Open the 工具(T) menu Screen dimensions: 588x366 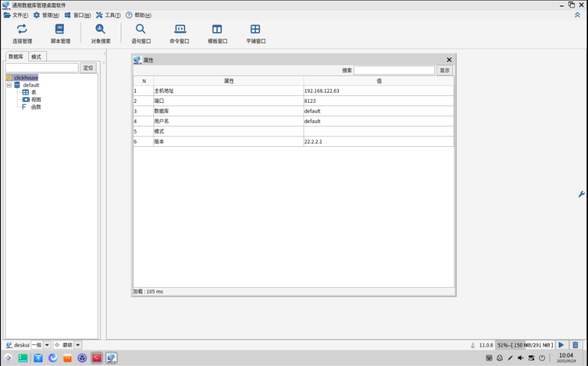(x=108, y=15)
